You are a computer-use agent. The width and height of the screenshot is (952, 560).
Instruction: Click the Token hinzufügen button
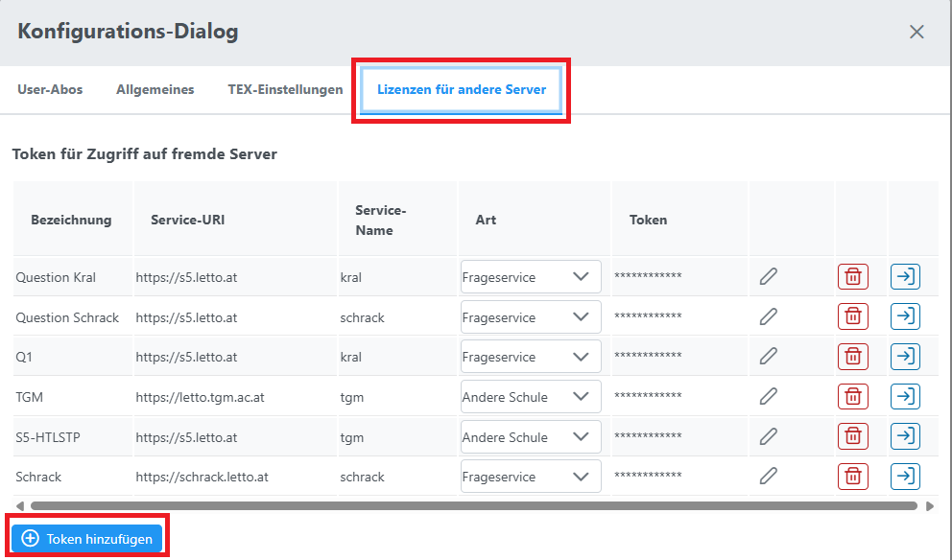coord(87,538)
